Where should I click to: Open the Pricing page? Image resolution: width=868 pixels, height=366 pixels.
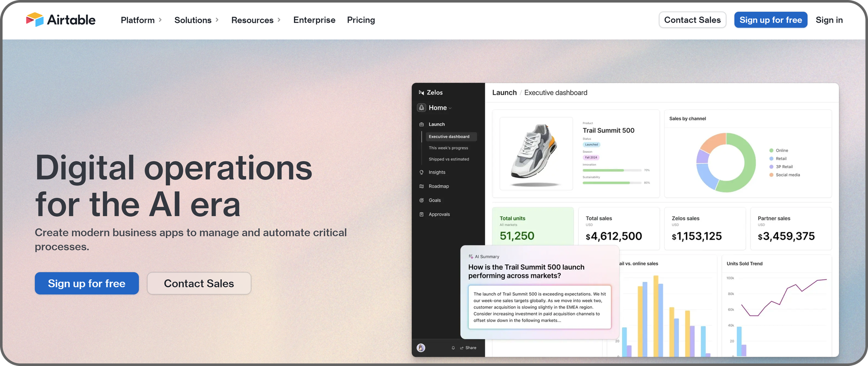pos(361,20)
